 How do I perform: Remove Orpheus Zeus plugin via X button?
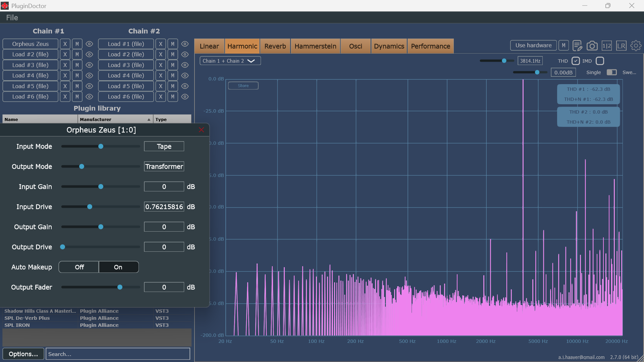tap(65, 44)
